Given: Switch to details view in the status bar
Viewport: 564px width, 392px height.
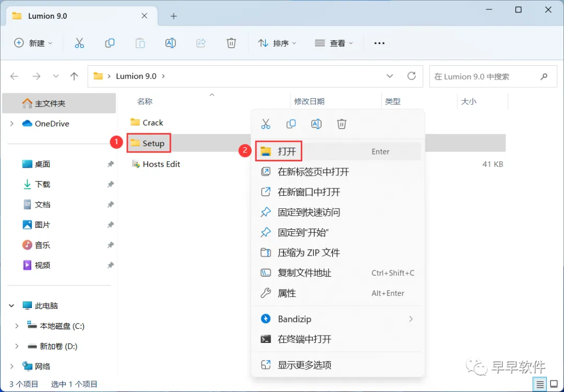Looking at the screenshot, I should (x=540, y=385).
